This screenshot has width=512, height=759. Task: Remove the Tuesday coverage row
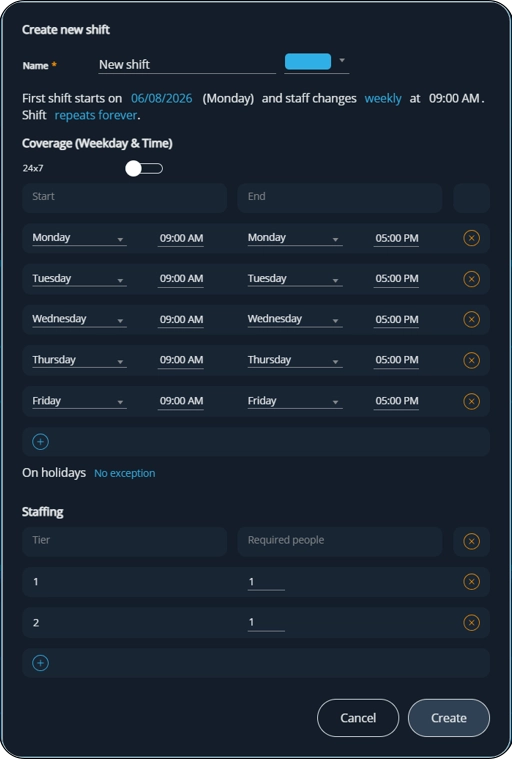(471, 279)
